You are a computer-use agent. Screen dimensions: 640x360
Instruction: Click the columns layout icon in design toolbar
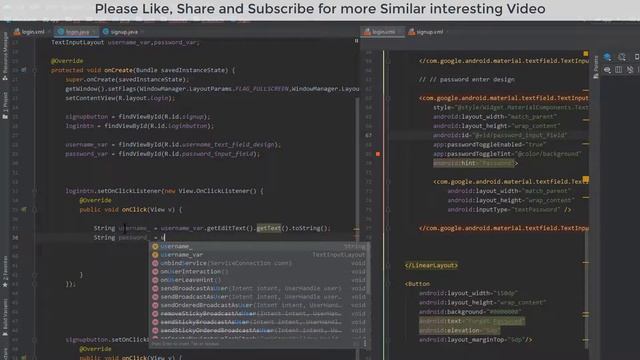pyautogui.click(x=619, y=70)
